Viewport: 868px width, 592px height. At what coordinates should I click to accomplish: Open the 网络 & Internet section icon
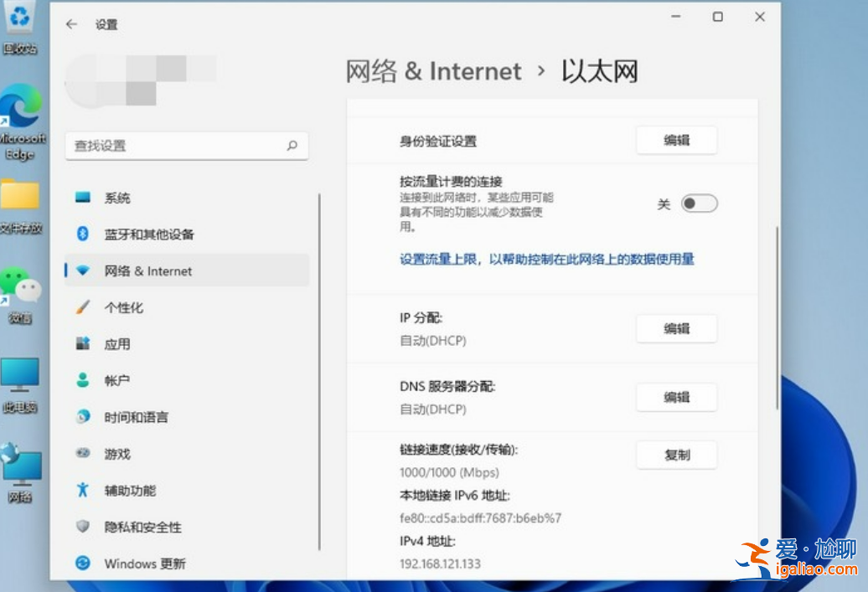point(84,270)
